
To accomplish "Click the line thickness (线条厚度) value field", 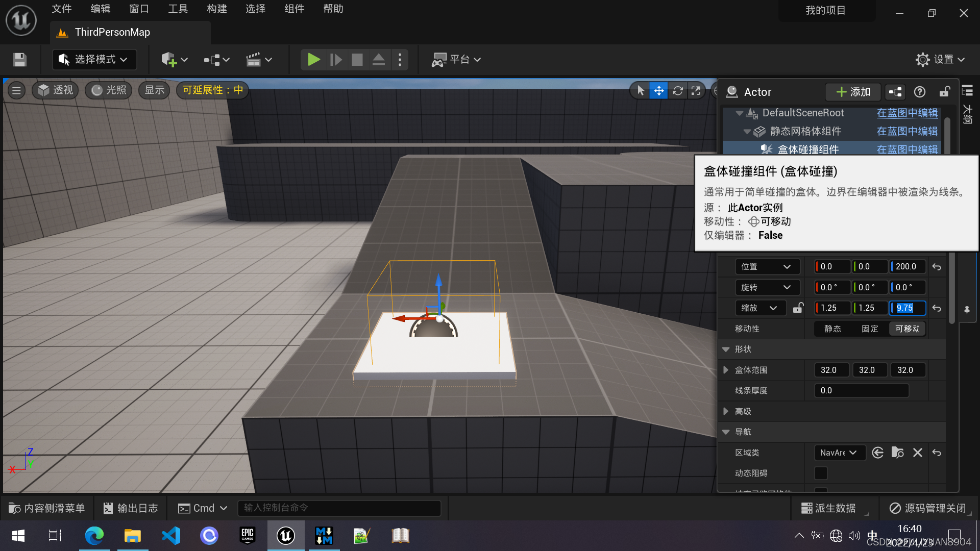I will (862, 391).
